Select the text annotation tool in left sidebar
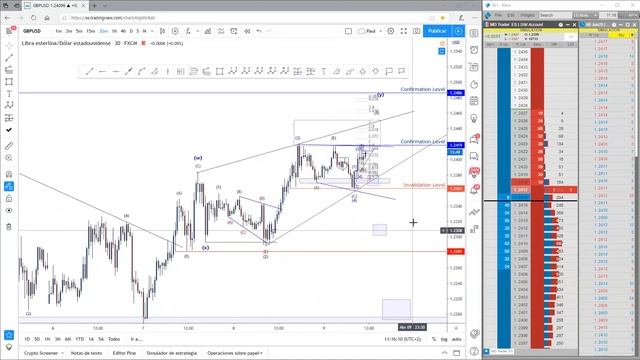 [x=9, y=93]
